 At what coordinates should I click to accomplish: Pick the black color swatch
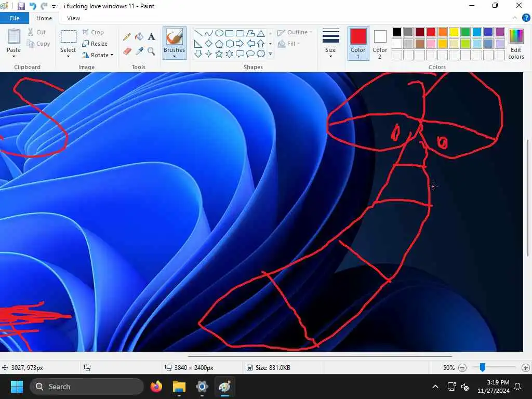tap(396, 32)
